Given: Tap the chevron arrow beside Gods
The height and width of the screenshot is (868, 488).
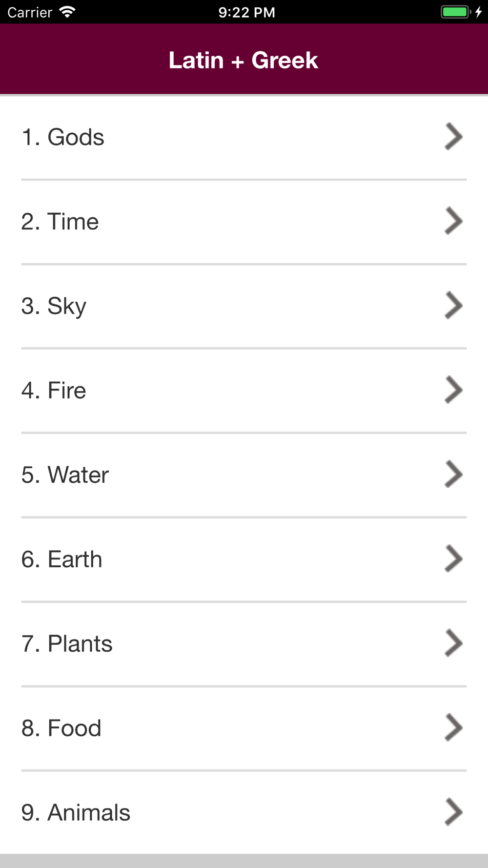Looking at the screenshot, I should [453, 137].
